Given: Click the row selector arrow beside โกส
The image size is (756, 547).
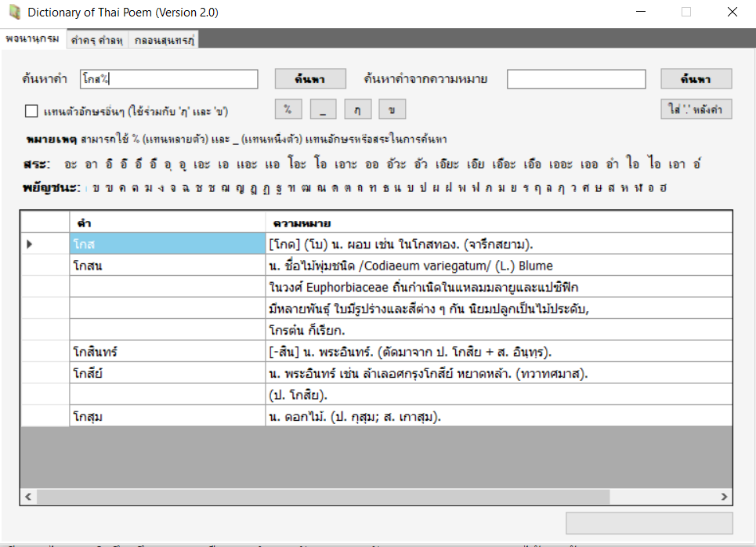Looking at the screenshot, I should 30,245.
